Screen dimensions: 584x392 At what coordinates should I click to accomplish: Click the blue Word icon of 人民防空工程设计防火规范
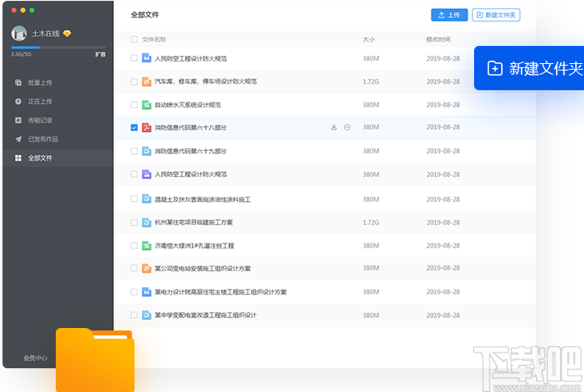(146, 58)
